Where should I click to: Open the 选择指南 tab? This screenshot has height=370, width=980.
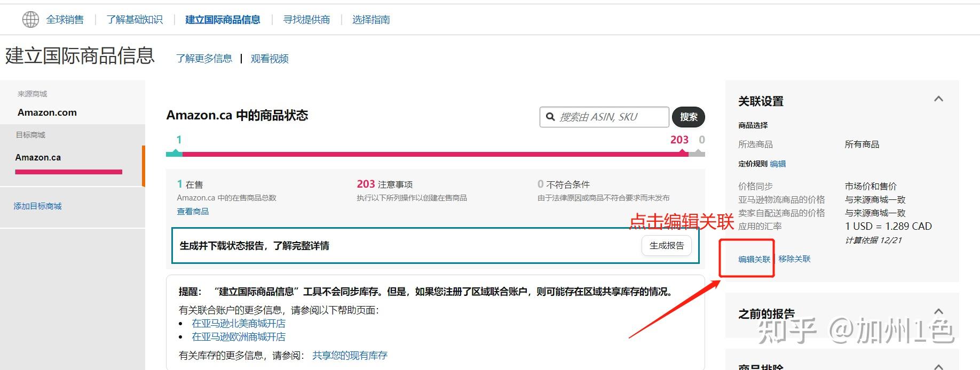pos(371,20)
